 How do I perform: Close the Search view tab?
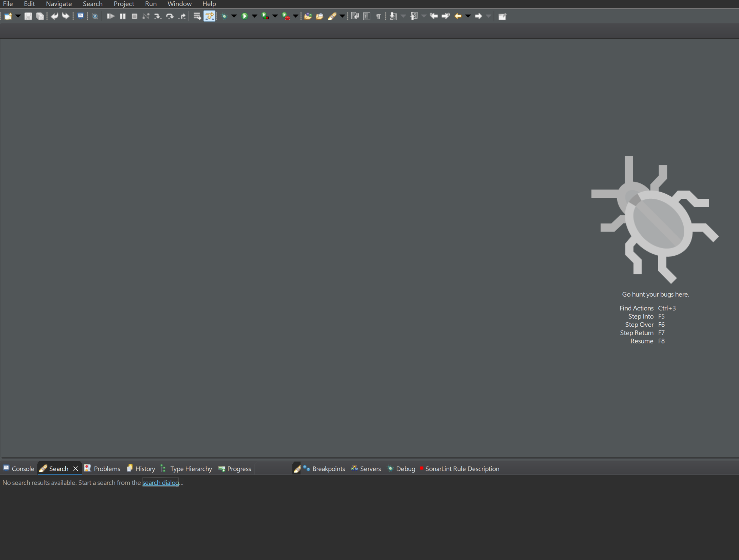click(76, 469)
